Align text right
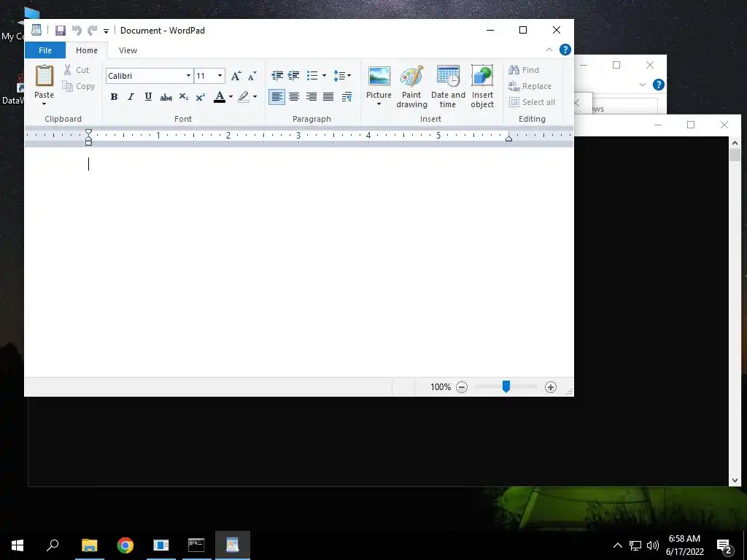The width and height of the screenshot is (747, 560). [311, 97]
